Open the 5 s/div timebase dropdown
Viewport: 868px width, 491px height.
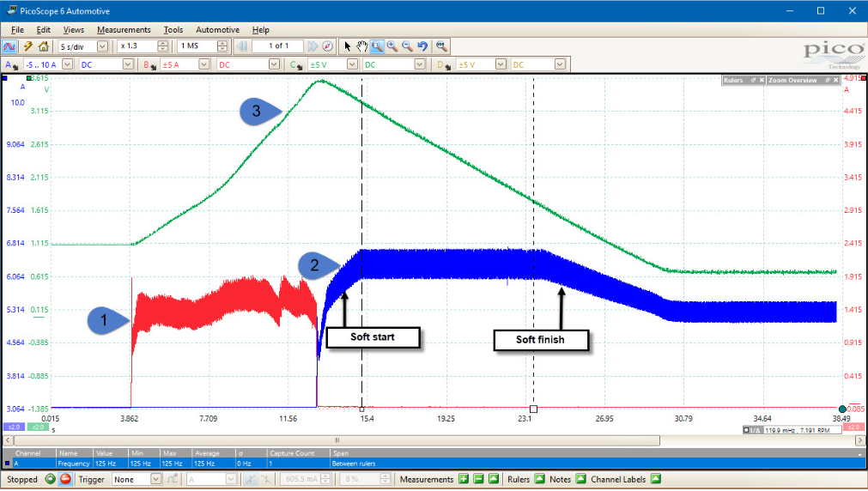[x=102, y=46]
